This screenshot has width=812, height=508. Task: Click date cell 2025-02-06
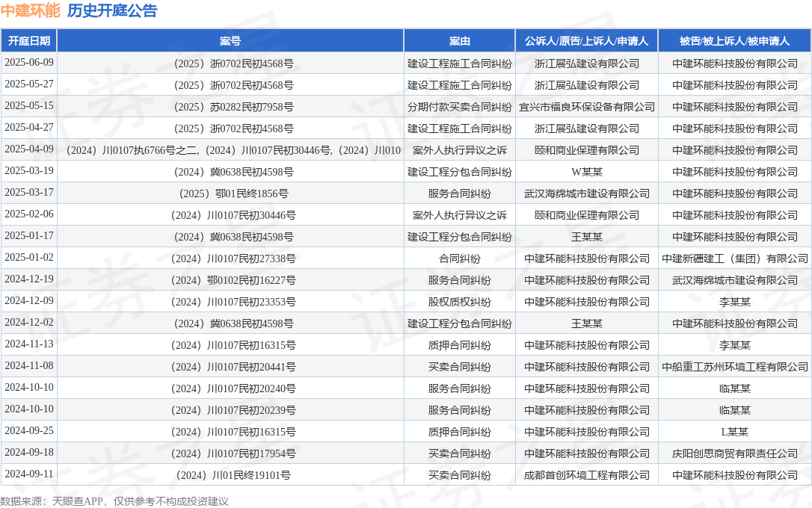pyautogui.click(x=29, y=214)
